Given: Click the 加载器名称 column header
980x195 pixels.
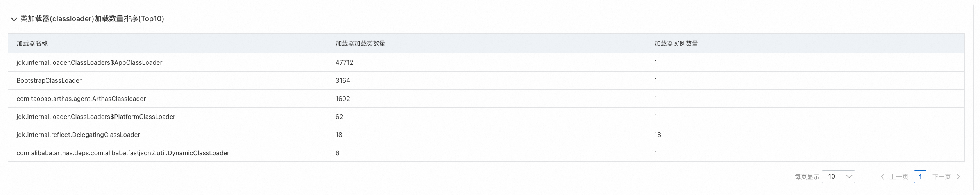Looking at the screenshot, I should [32, 44].
